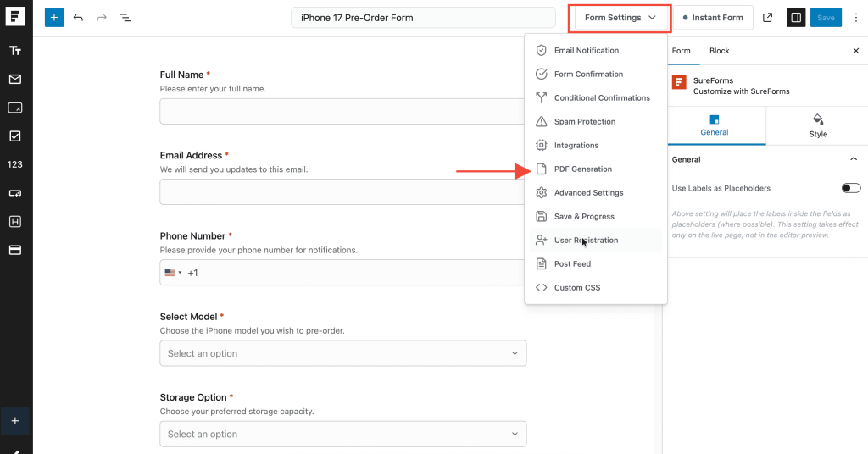Select the General settings tab
This screenshot has height=454, width=868.
click(x=714, y=125)
